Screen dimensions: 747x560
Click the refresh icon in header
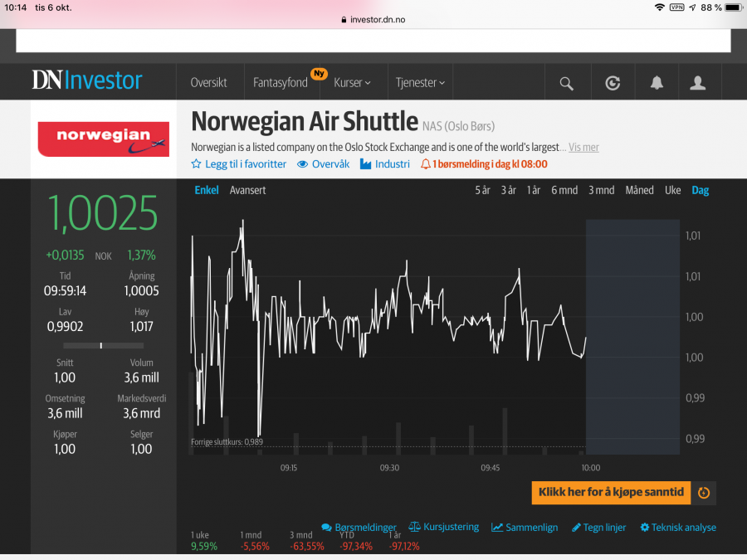613,83
